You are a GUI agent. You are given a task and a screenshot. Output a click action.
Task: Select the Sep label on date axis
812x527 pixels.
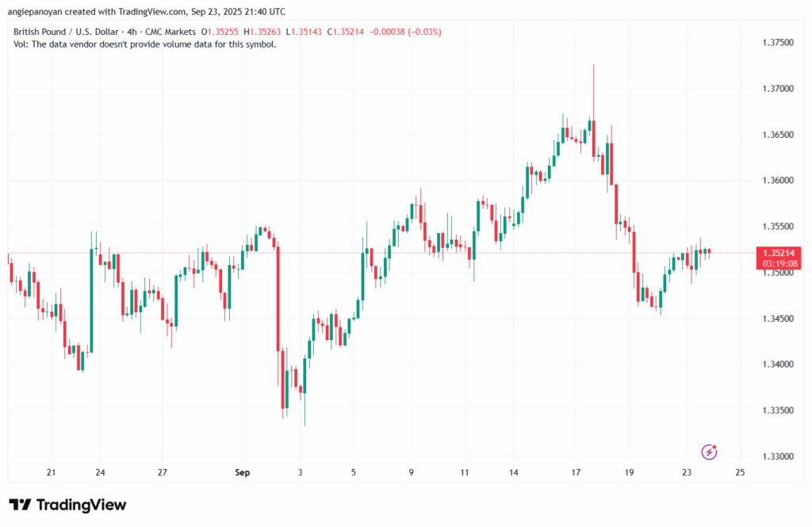243,473
